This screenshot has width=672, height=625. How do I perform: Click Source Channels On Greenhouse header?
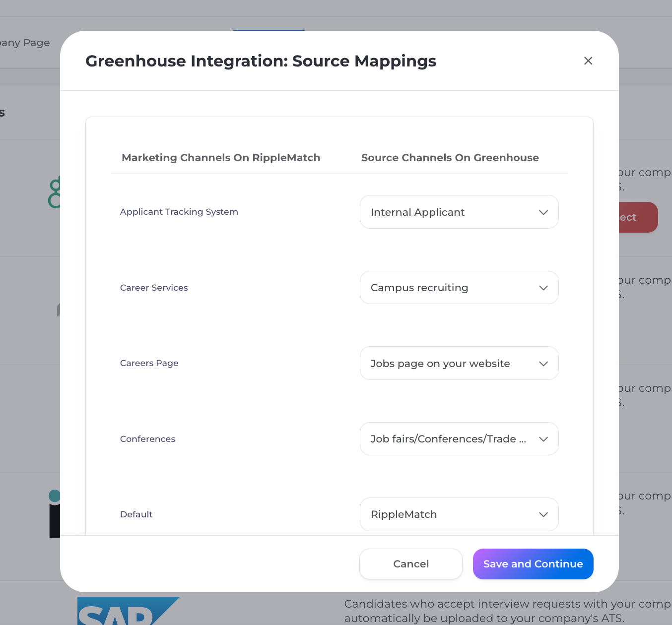coord(450,158)
